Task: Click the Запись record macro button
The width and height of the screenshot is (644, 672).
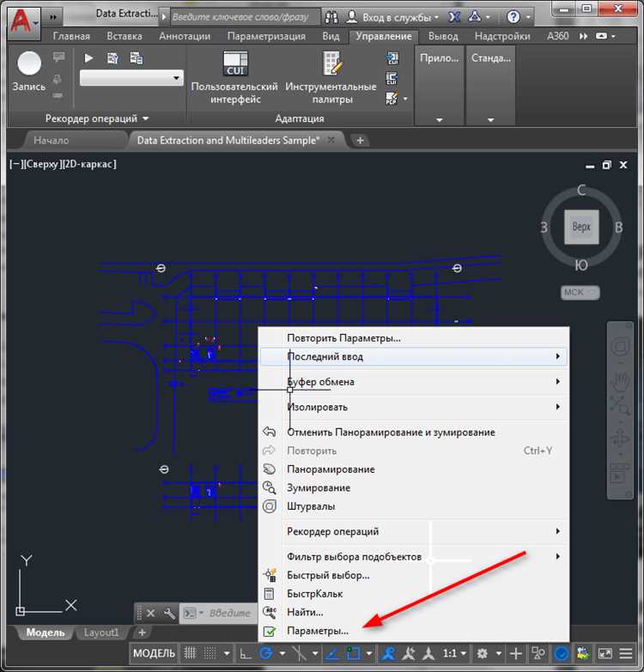Action: pyautogui.click(x=29, y=70)
